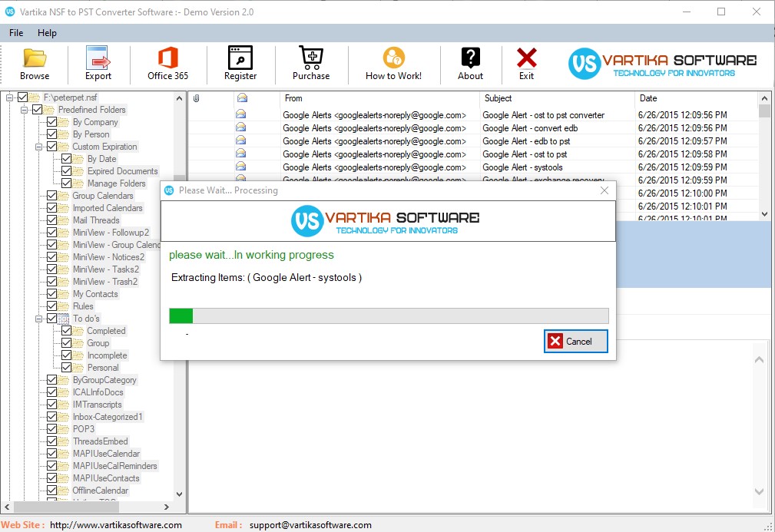The image size is (775, 532).
Task: Click the Rules folder icon
Action: click(64, 306)
